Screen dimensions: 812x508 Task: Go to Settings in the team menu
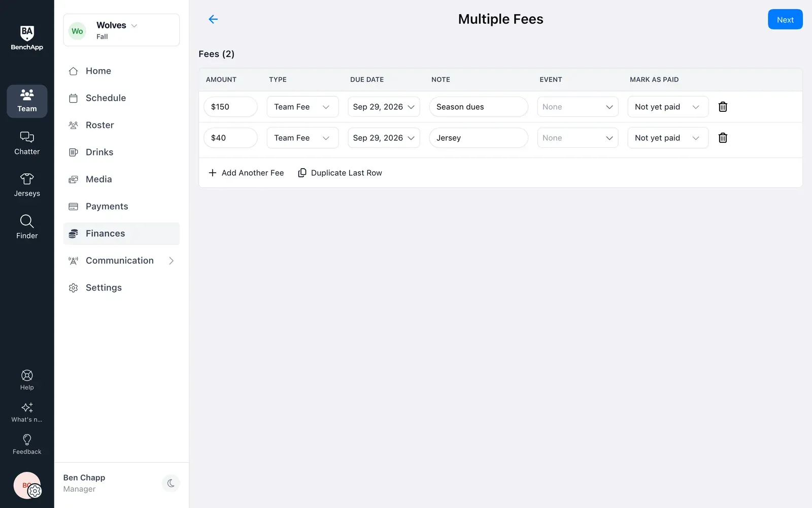click(121, 288)
